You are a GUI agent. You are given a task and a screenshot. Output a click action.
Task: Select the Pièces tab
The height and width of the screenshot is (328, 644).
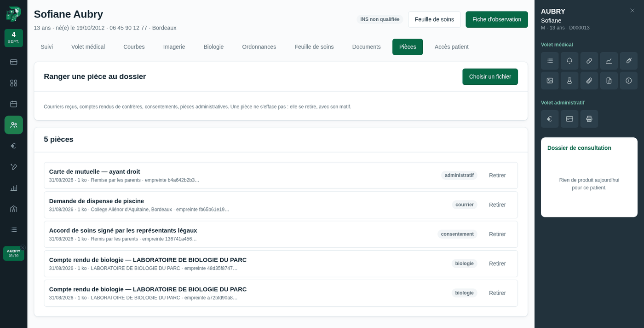click(408, 47)
